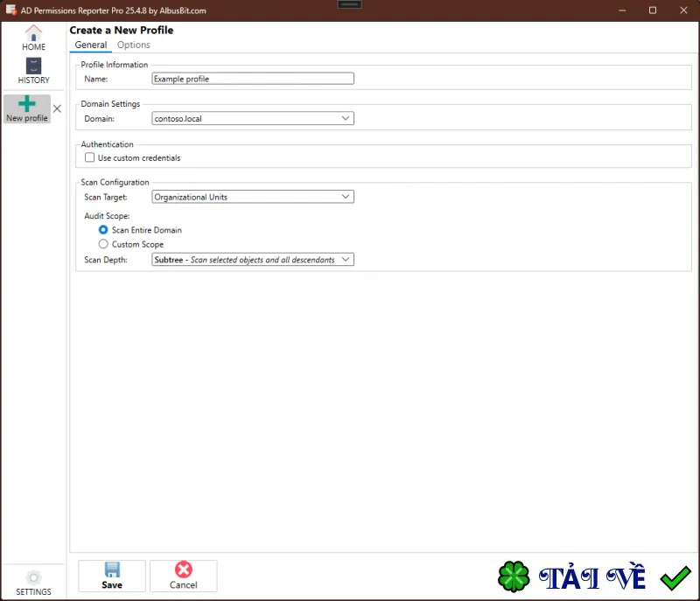The image size is (700, 601).
Task: Click the red Cancel cross icon
Action: tap(184, 570)
